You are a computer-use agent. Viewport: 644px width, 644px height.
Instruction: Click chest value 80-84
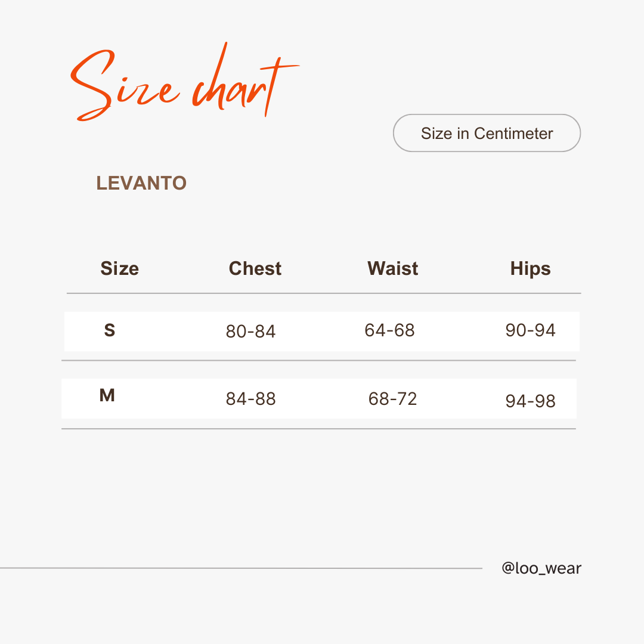(250, 332)
